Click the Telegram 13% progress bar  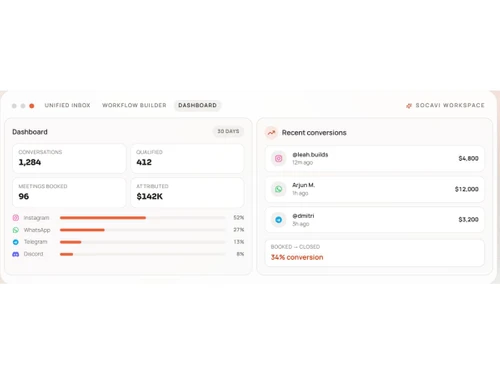tap(143, 242)
